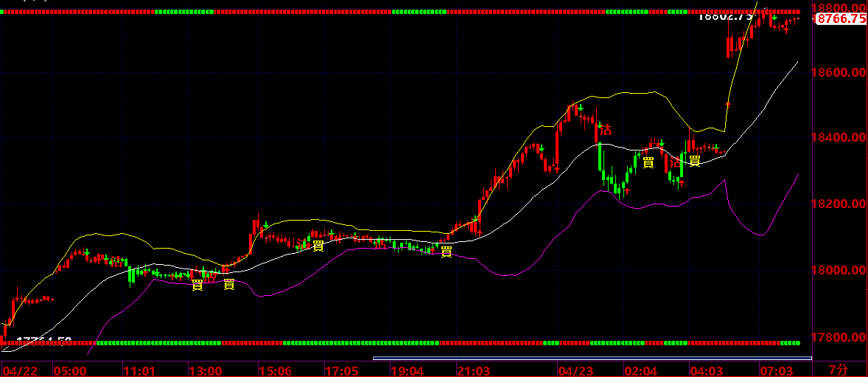The height and width of the screenshot is (377, 868).
Task: Click the current price tag 8766.75
Action: pyautogui.click(x=841, y=19)
